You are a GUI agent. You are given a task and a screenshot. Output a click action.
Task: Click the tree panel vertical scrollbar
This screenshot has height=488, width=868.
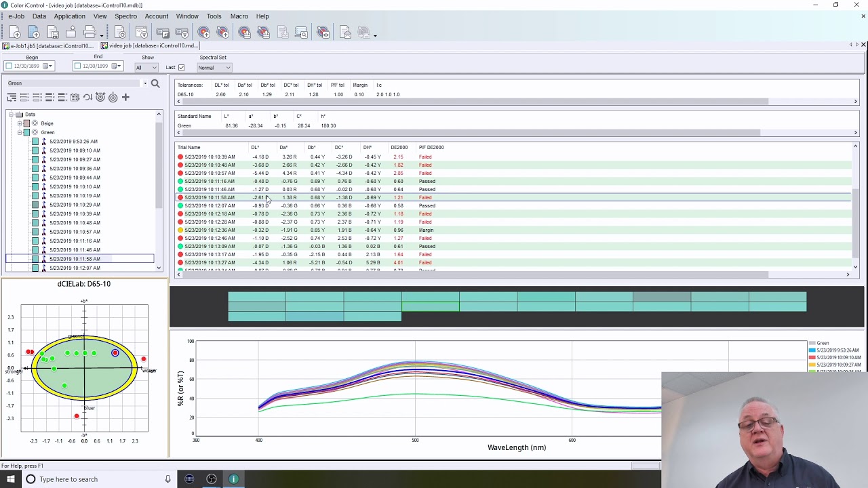click(159, 191)
